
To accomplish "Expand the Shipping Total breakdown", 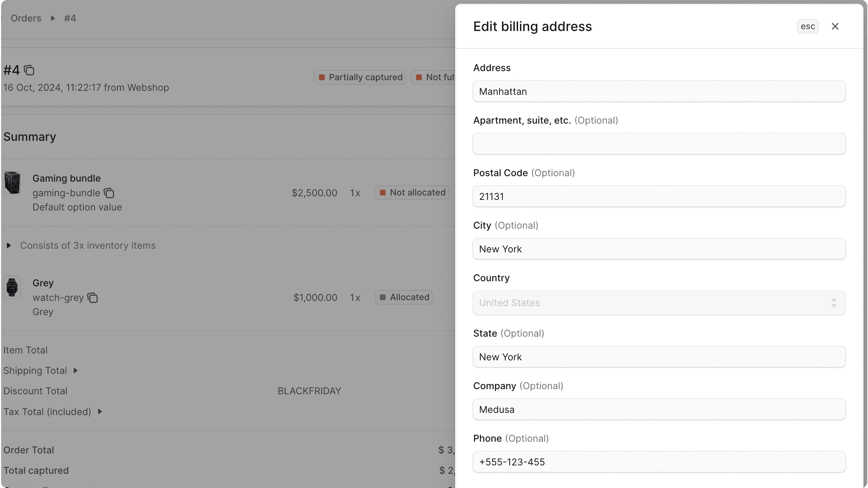I will (x=76, y=370).
